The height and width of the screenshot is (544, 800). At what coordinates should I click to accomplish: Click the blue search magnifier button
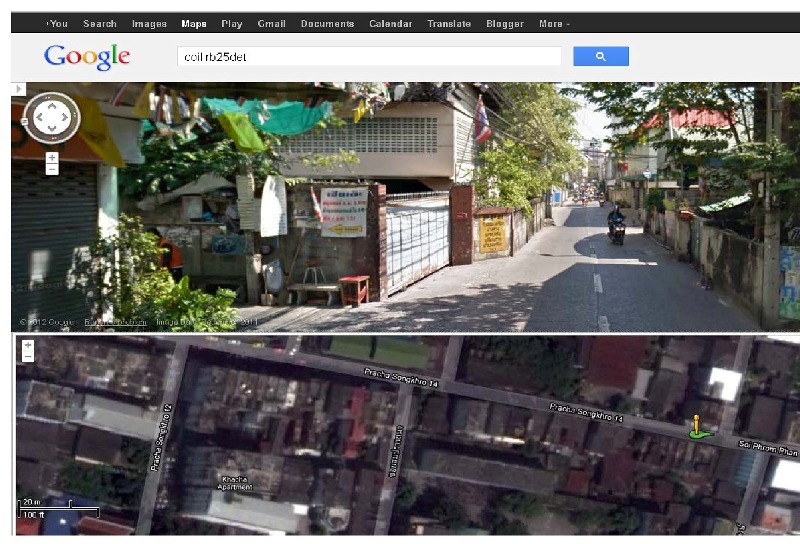click(600, 57)
